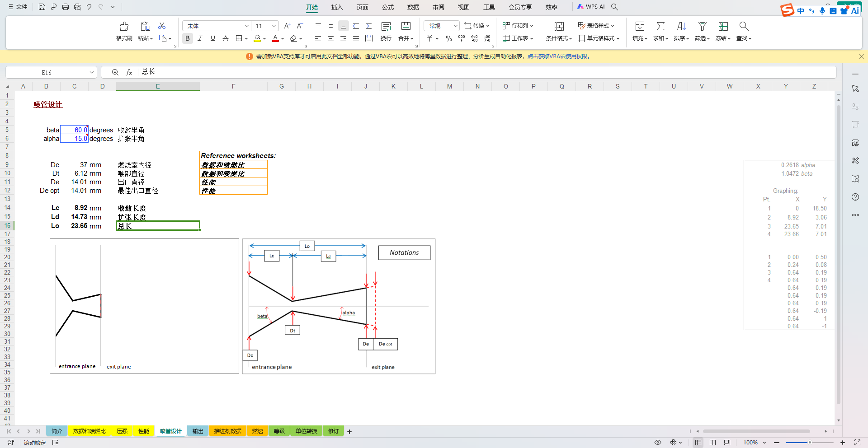This screenshot has height=448, width=868.
Task: Open the Filter (筛选) funnel icon
Action: tap(702, 26)
